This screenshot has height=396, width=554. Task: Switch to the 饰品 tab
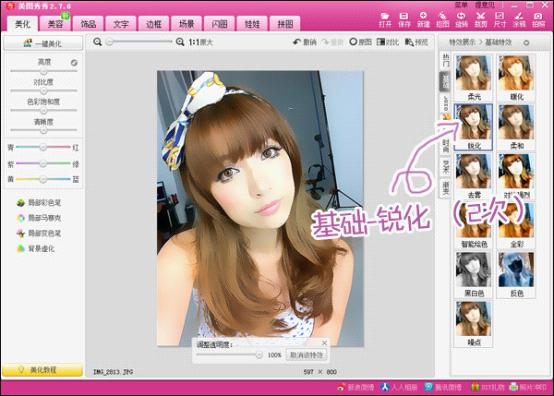(x=88, y=24)
